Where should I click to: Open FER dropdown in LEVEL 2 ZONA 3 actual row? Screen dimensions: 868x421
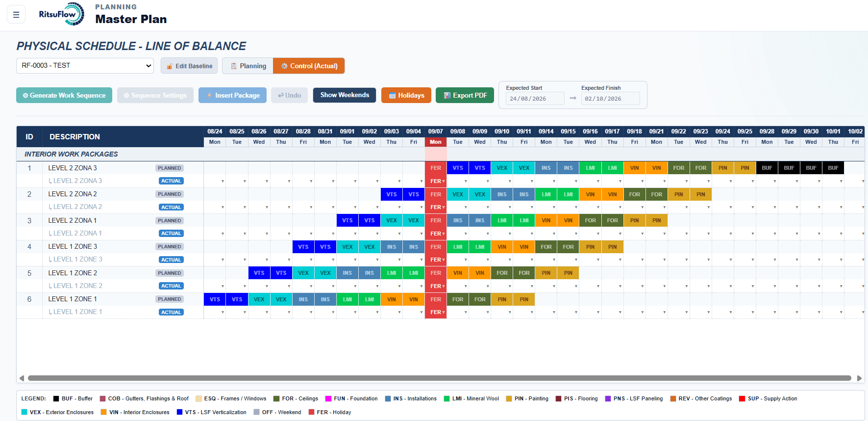(436, 181)
